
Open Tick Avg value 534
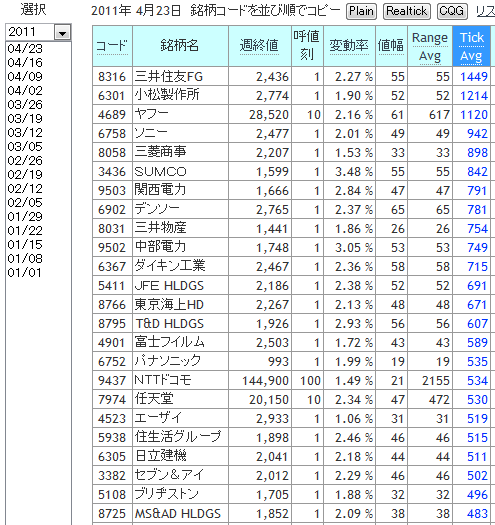[477, 381]
